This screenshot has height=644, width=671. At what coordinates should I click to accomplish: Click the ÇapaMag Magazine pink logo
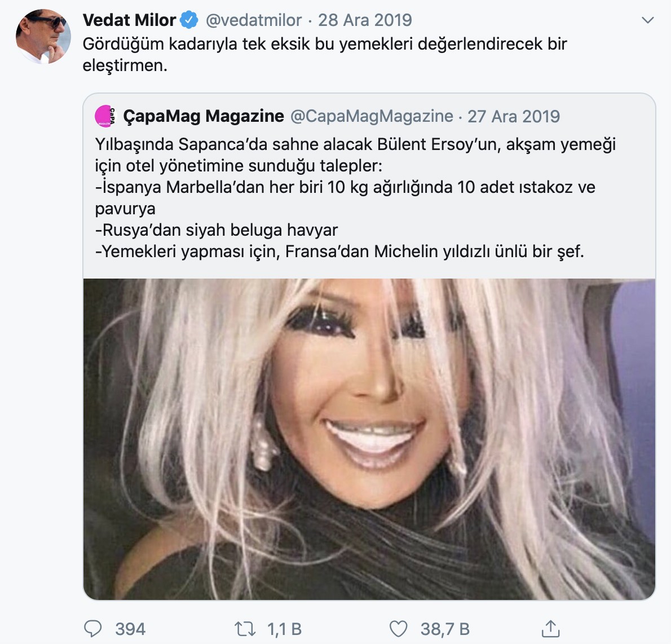pos(105,116)
